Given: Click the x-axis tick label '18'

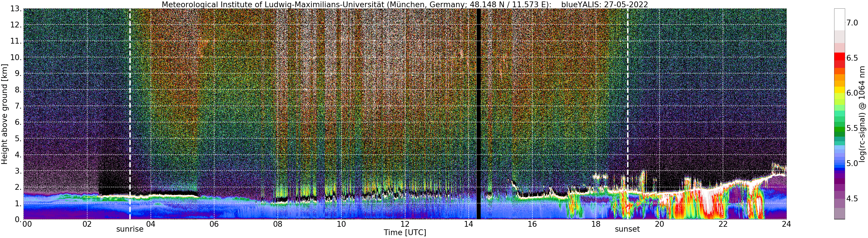Looking at the screenshot, I should coord(596,224).
